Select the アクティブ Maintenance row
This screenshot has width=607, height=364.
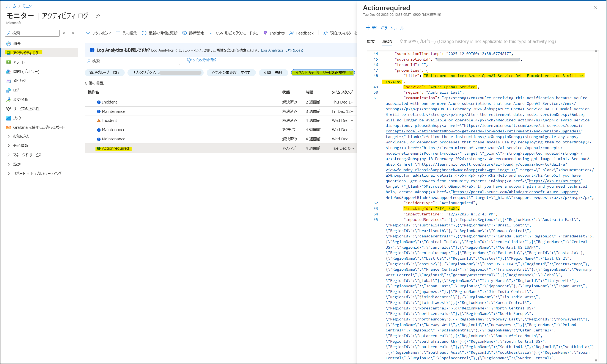[221, 130]
